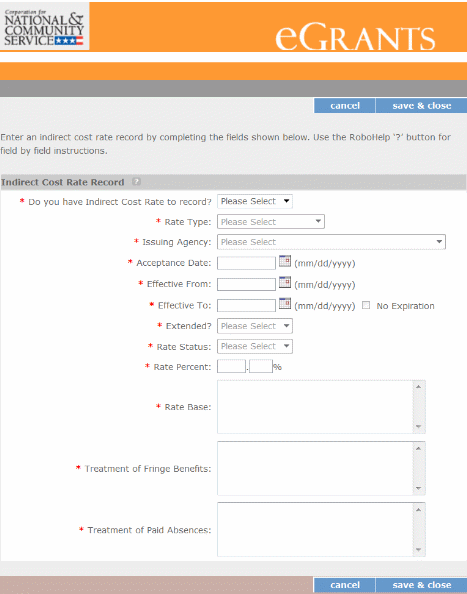This screenshot has width=467, height=594.
Task: Click the 'Indirect Cost Rate Record' section heading
Action: point(63,182)
